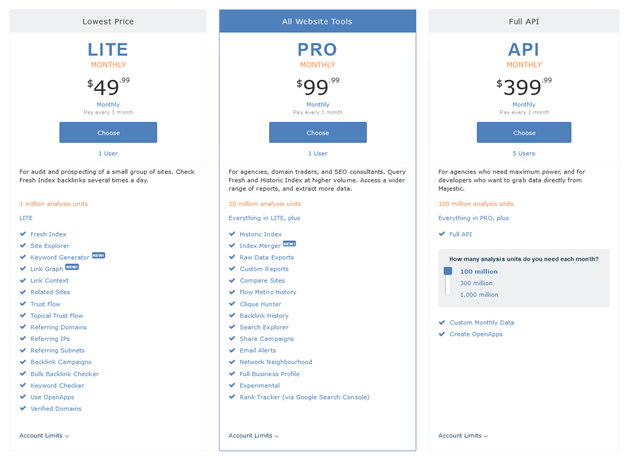Expand Account Limits under the LITE plan
Viewport: 624px width, 457px height.
[x=44, y=436]
